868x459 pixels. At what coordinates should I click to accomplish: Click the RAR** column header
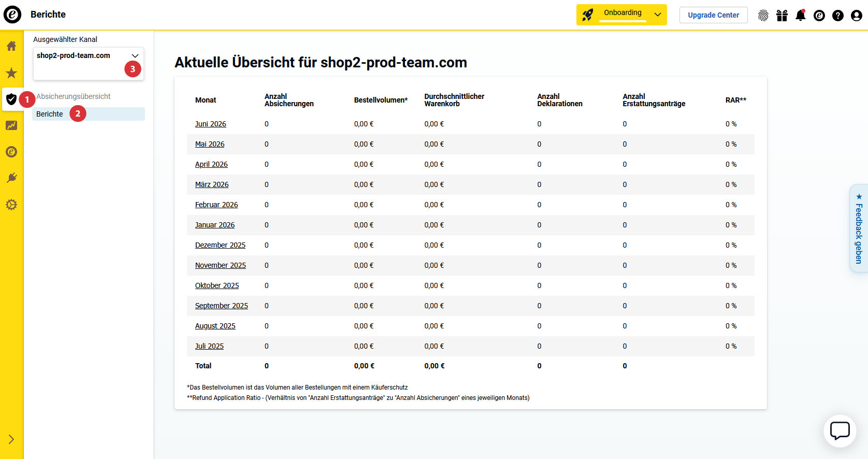point(736,100)
